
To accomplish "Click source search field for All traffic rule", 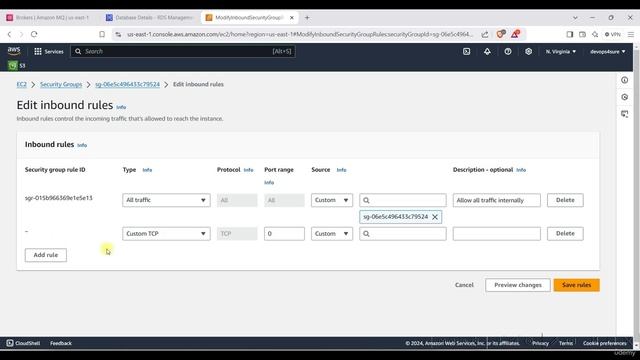I will click(x=403, y=200).
